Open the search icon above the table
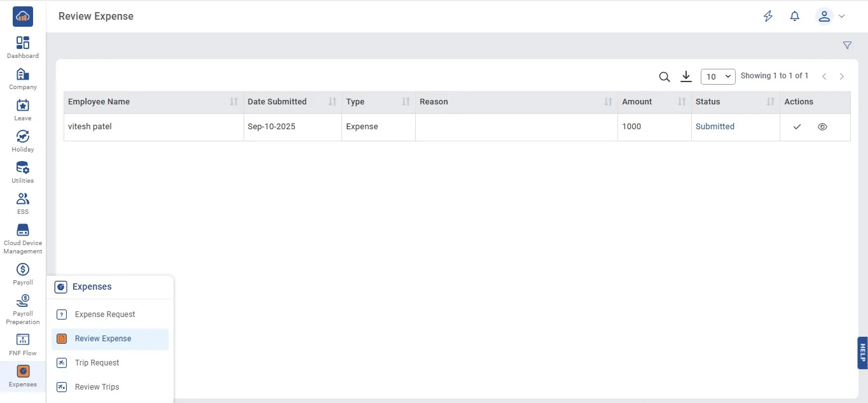This screenshot has width=868, height=403. point(665,77)
